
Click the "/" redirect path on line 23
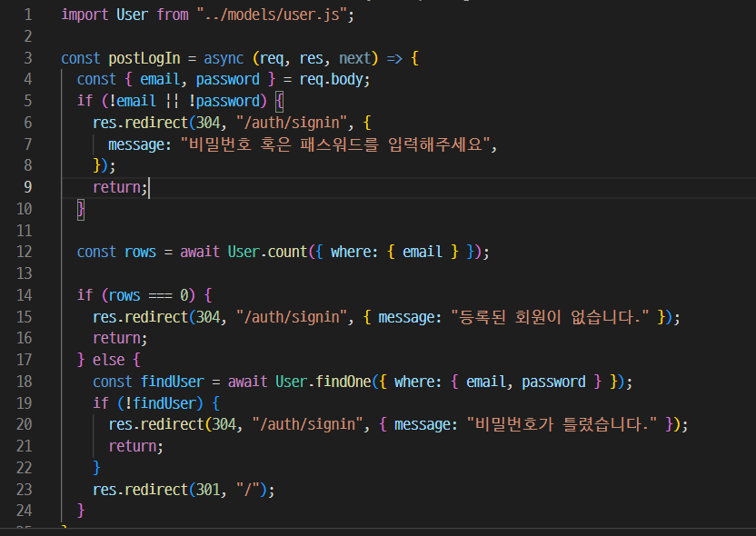point(248,490)
